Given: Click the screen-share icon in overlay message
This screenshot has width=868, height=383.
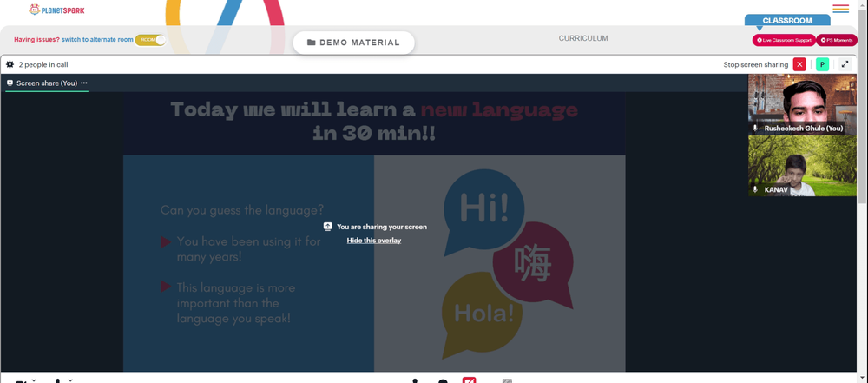Looking at the screenshot, I should (x=328, y=226).
